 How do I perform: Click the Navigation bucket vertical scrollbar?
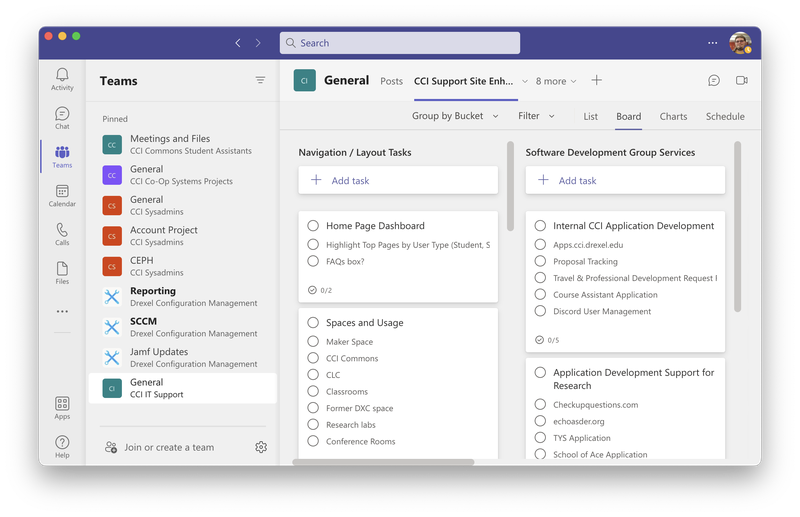[x=510, y=186]
